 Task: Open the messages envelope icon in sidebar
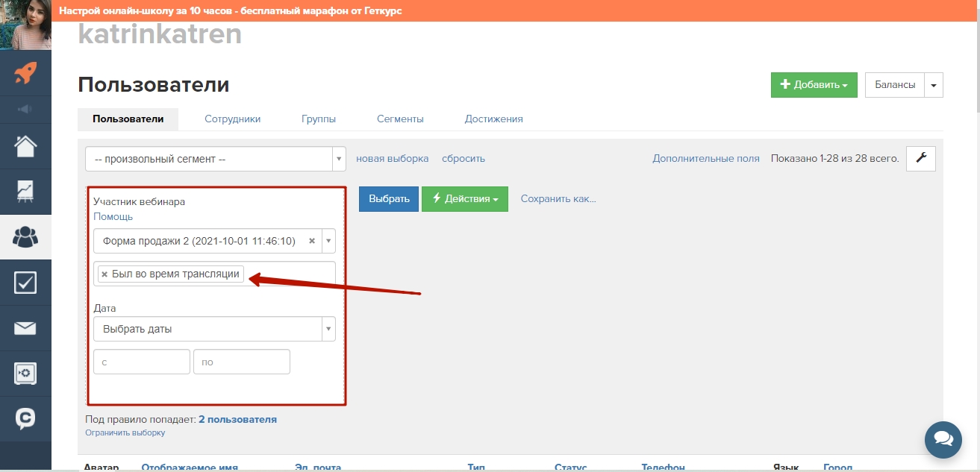25,328
